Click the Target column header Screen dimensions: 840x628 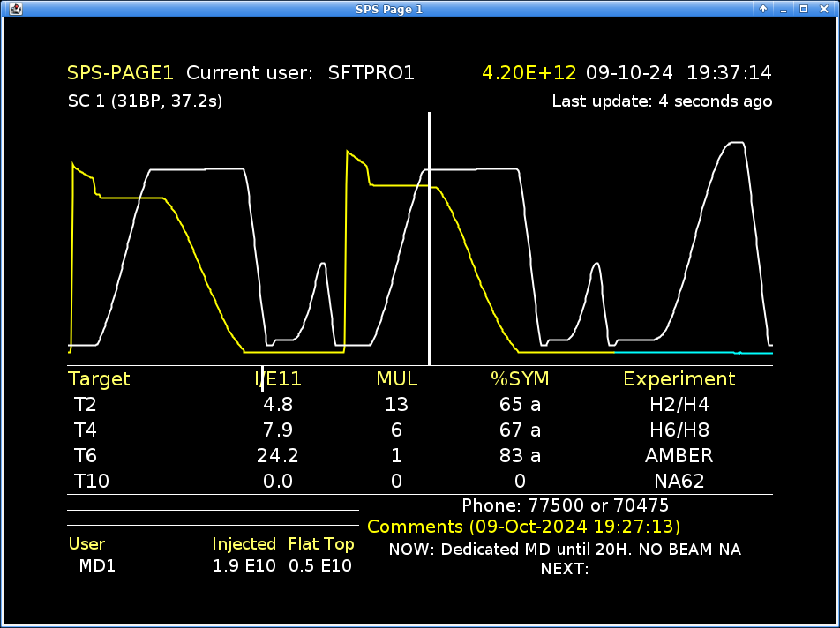[99, 379]
